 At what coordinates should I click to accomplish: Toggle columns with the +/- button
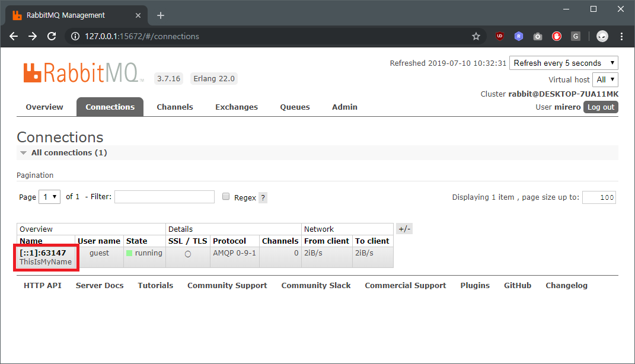pyautogui.click(x=404, y=229)
